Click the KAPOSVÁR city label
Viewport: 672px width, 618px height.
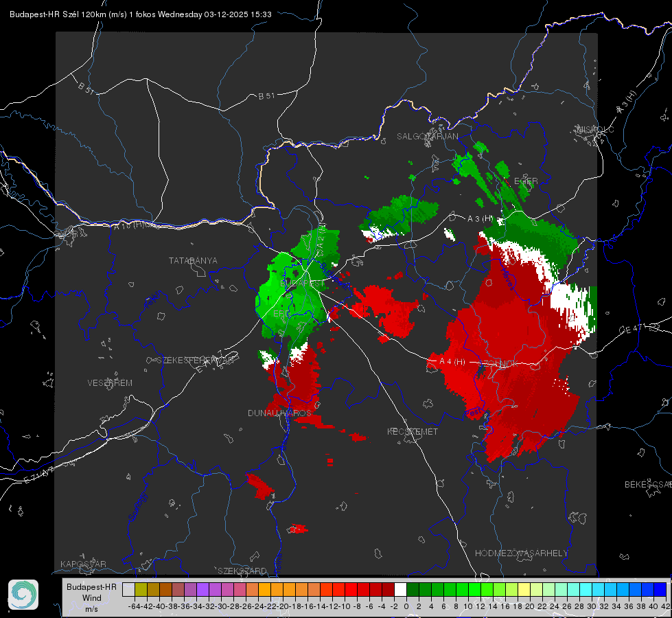(83, 564)
